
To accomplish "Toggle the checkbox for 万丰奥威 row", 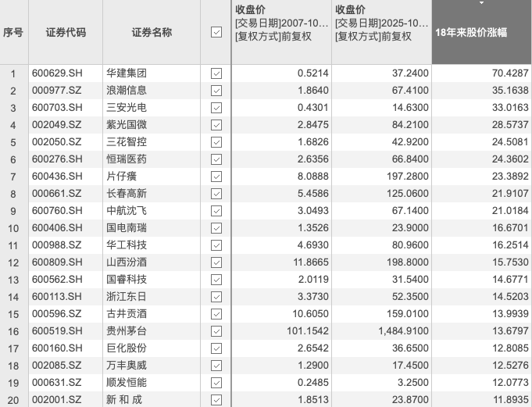I will (x=216, y=366).
